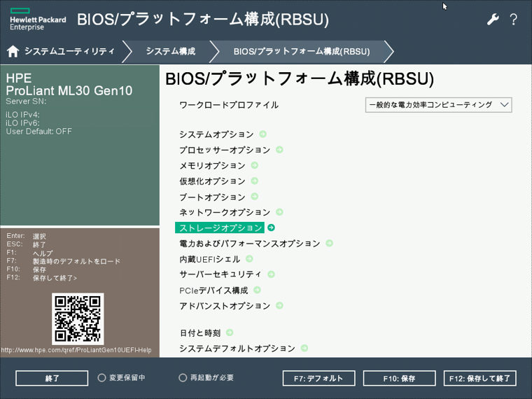Viewport: 532px width, 399px height.
Task: Click the 終了 exit button
Action: click(x=52, y=378)
